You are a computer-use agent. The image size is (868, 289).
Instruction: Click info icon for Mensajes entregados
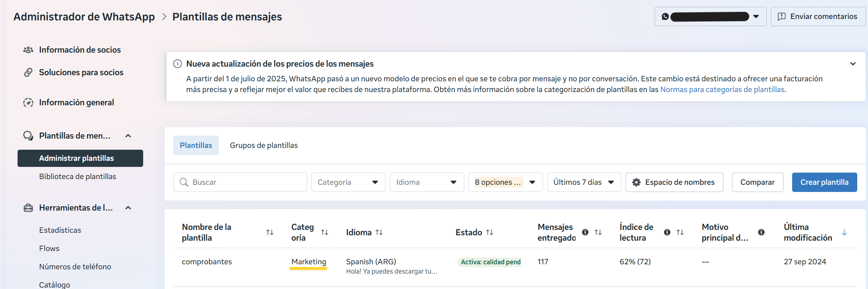coord(585,232)
